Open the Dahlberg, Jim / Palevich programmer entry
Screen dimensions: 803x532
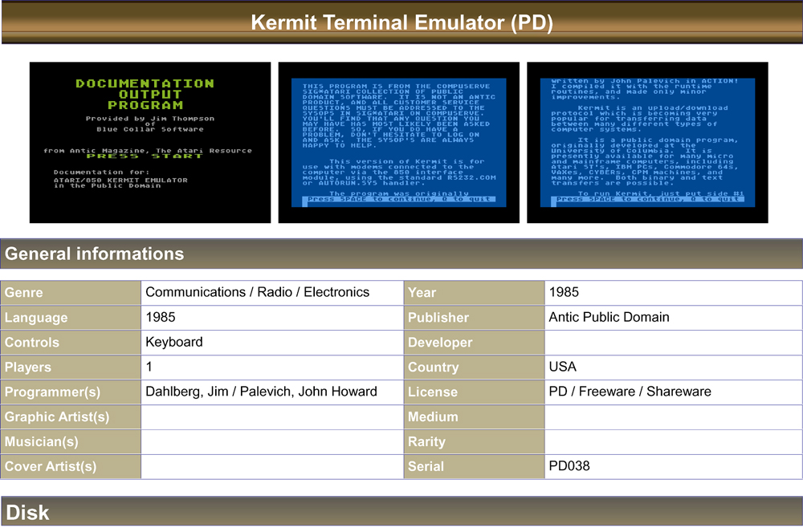pos(261,392)
